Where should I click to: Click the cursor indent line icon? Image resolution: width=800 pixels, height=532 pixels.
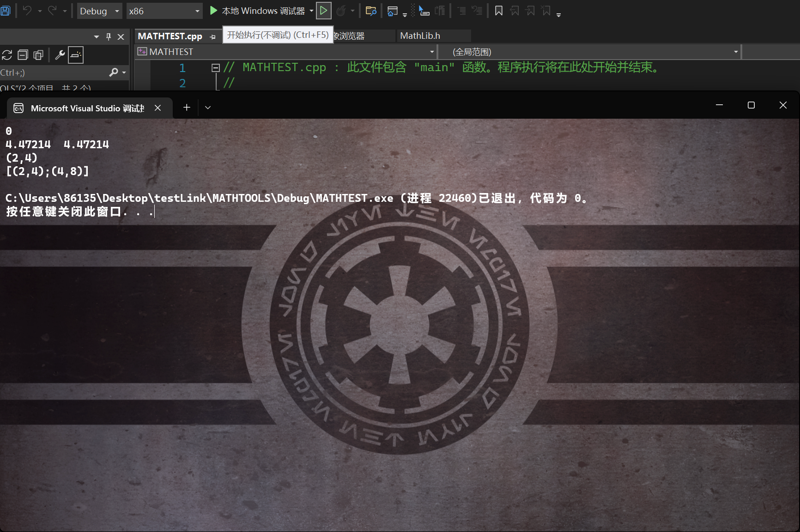(x=424, y=11)
